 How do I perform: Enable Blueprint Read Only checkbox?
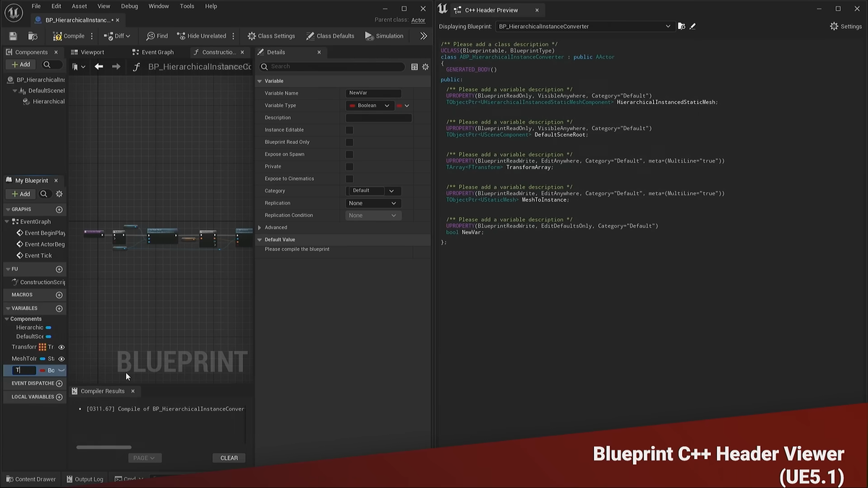coord(349,142)
